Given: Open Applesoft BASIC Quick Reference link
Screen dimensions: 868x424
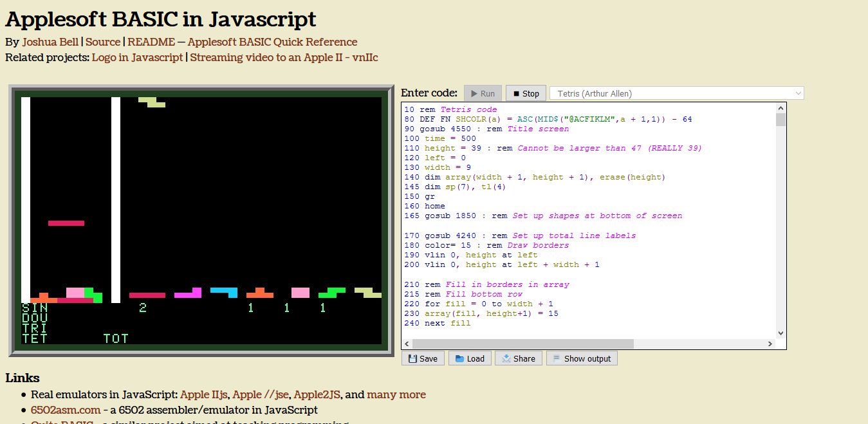Looking at the screenshot, I should (272, 42).
